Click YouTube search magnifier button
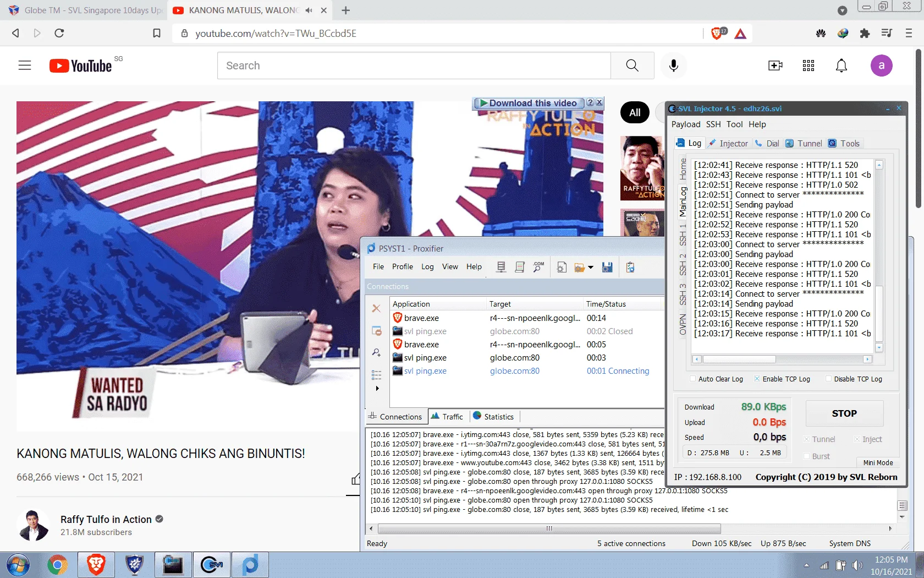 (632, 66)
